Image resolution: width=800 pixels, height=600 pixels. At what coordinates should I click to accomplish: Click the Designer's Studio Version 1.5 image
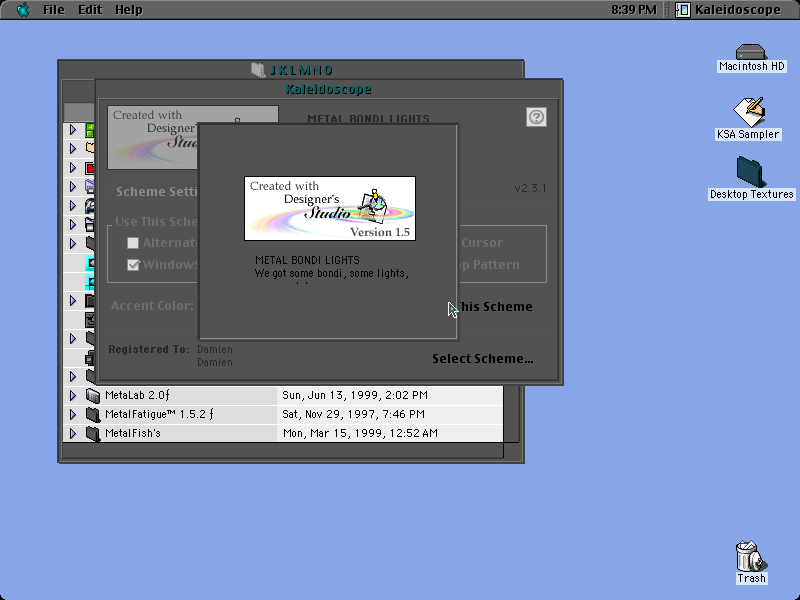pyautogui.click(x=330, y=208)
